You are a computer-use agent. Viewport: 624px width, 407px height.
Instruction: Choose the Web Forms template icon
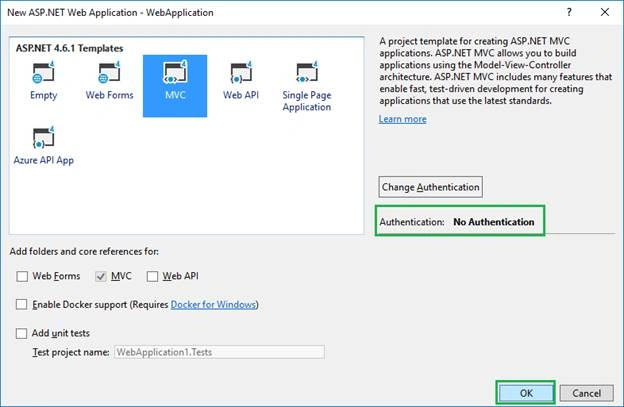tap(109, 73)
